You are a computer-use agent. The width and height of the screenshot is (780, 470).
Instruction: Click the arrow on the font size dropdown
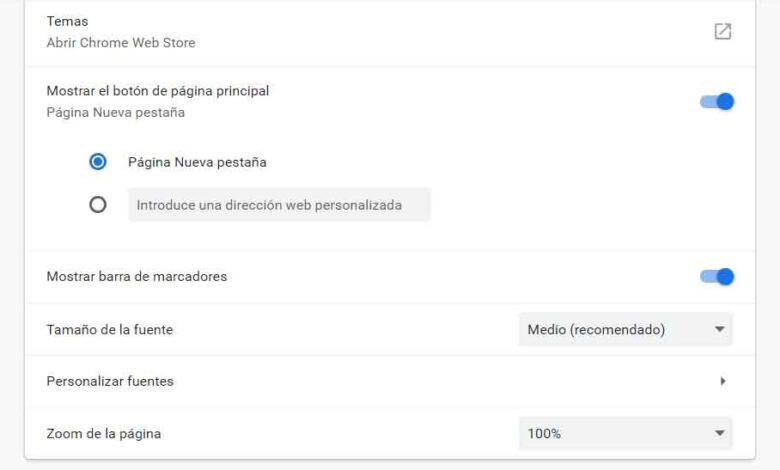coord(718,329)
